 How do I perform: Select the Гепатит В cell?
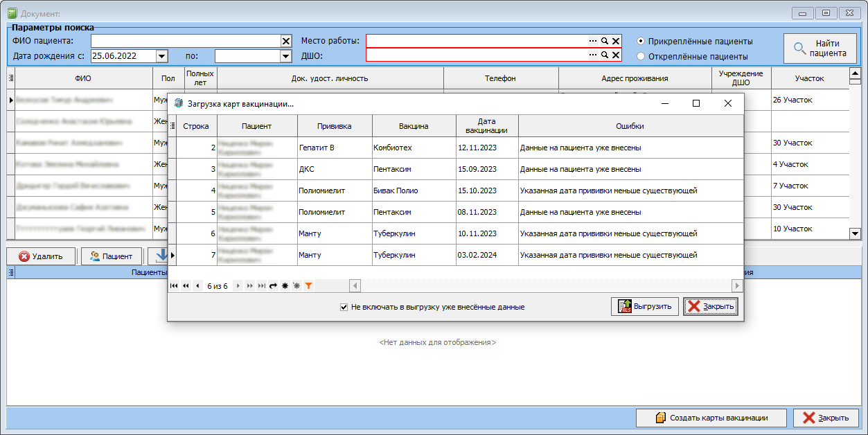point(335,148)
